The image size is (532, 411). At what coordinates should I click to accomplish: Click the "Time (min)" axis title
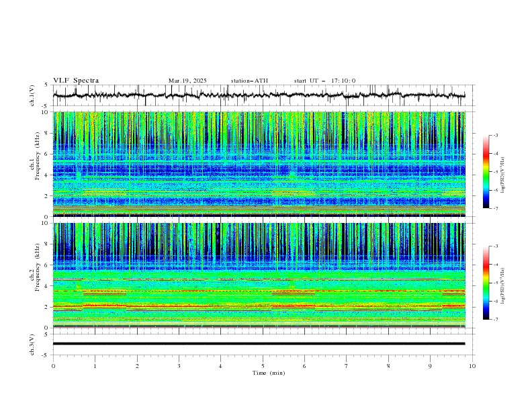tap(269, 373)
